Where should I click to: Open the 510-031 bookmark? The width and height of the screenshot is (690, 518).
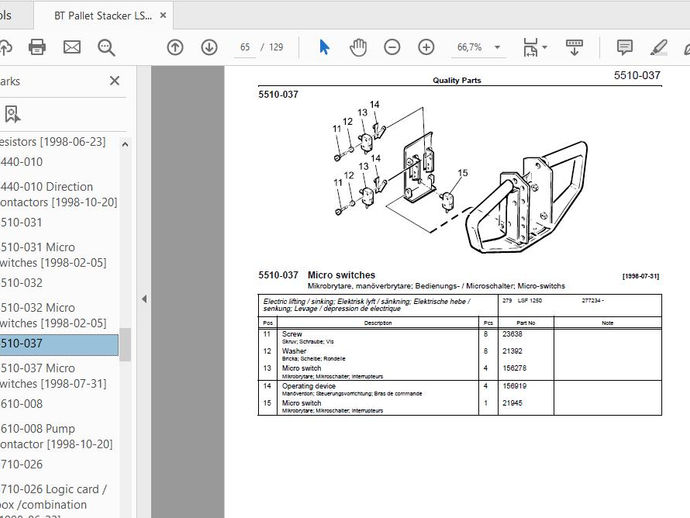[21, 223]
